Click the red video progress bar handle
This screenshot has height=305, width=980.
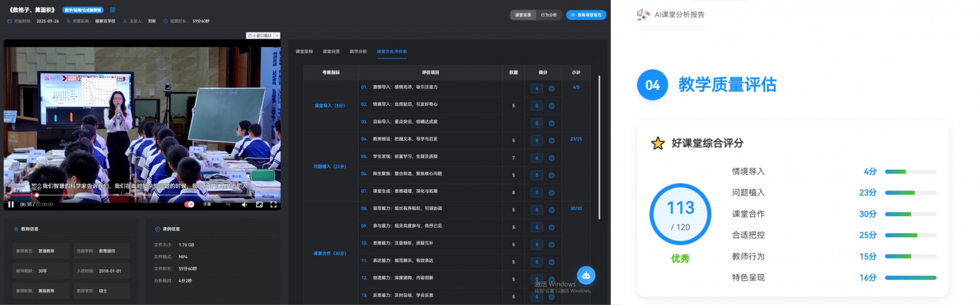pos(37,195)
